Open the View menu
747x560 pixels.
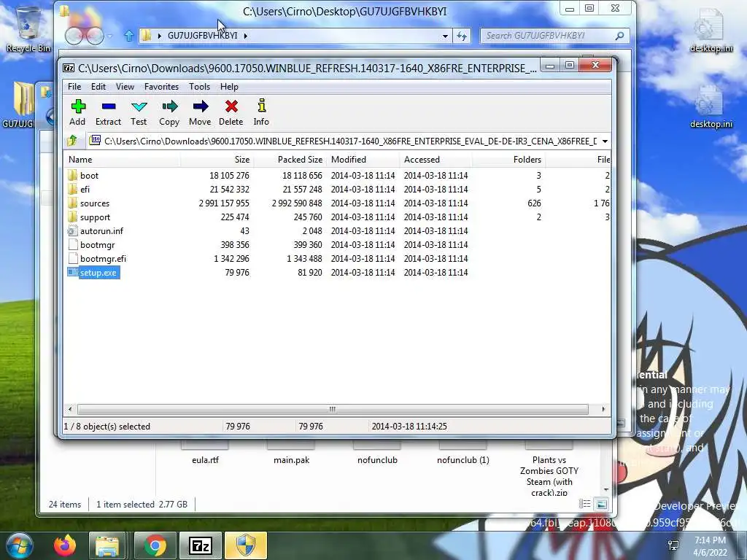[x=125, y=87]
